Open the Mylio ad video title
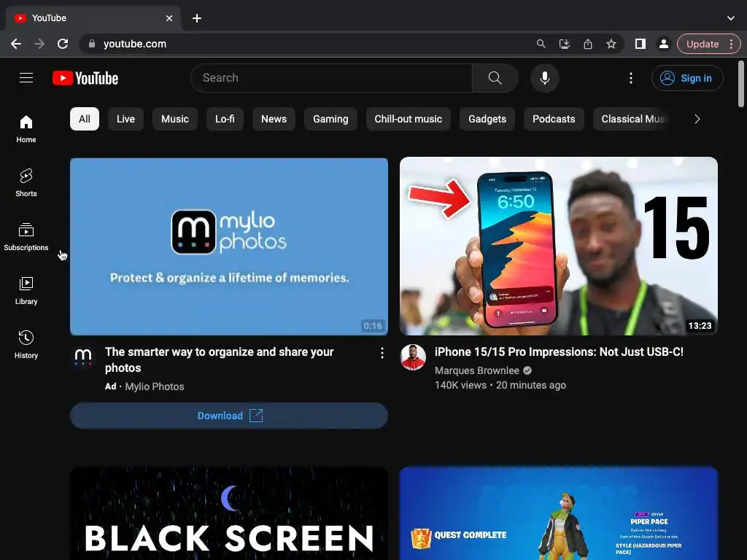This screenshot has height=560, width=747. [x=219, y=360]
